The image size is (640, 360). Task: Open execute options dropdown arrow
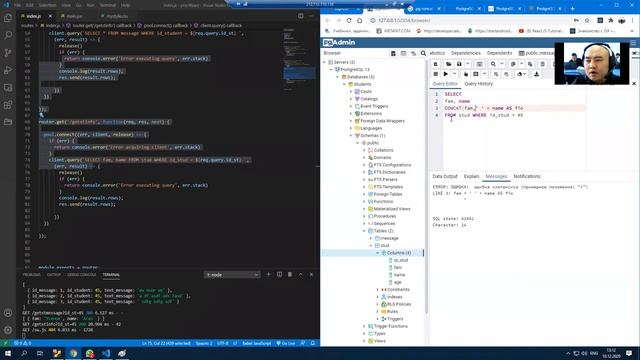click(x=454, y=74)
